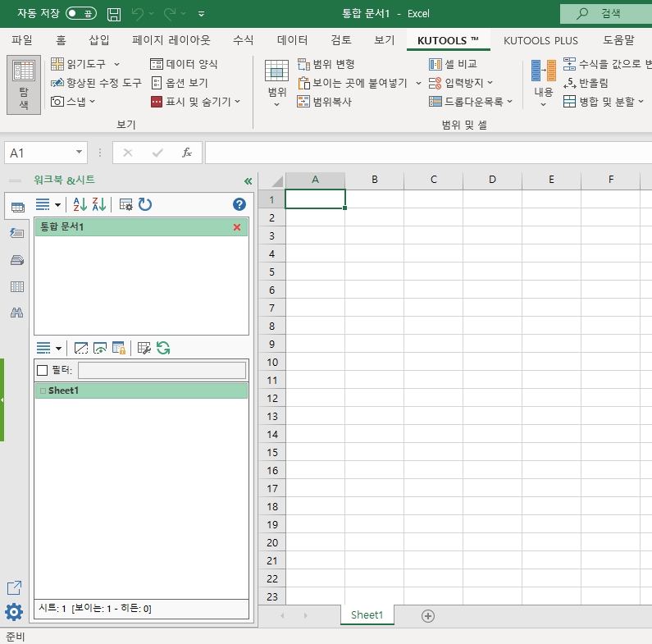This screenshot has height=644, width=652.
Task: Open navigation pane settings gear icon
Action: coord(14,612)
